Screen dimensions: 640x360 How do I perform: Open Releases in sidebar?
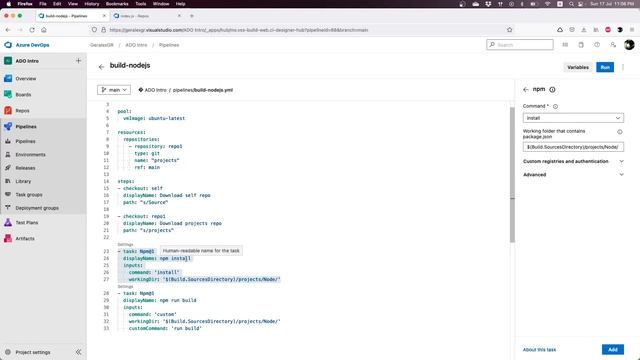click(x=25, y=168)
